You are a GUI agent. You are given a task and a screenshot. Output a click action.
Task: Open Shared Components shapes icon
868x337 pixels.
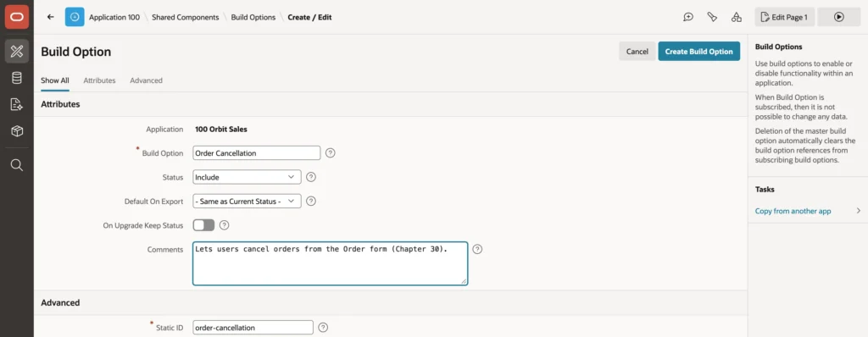coord(737,17)
